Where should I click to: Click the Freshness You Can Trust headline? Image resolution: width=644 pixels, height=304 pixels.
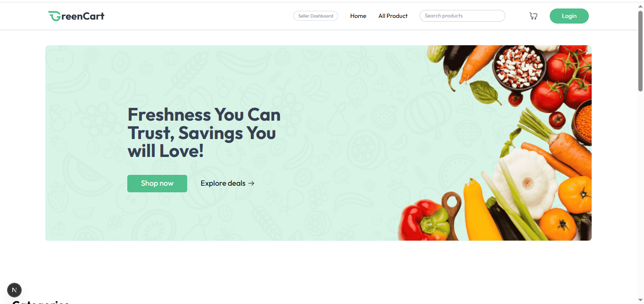point(204,132)
